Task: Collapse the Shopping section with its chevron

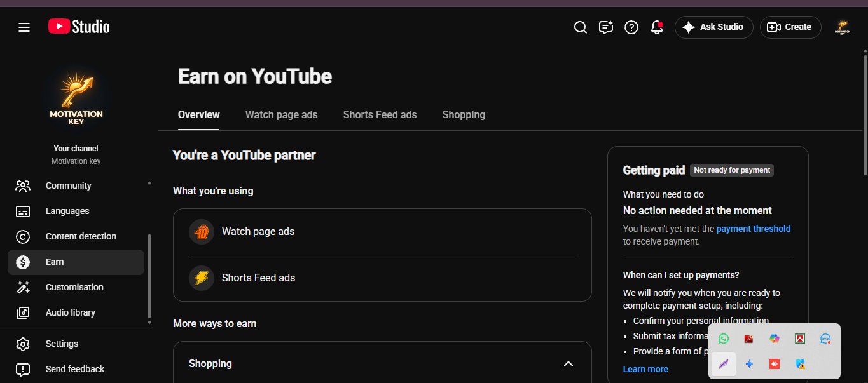Action: click(x=568, y=364)
